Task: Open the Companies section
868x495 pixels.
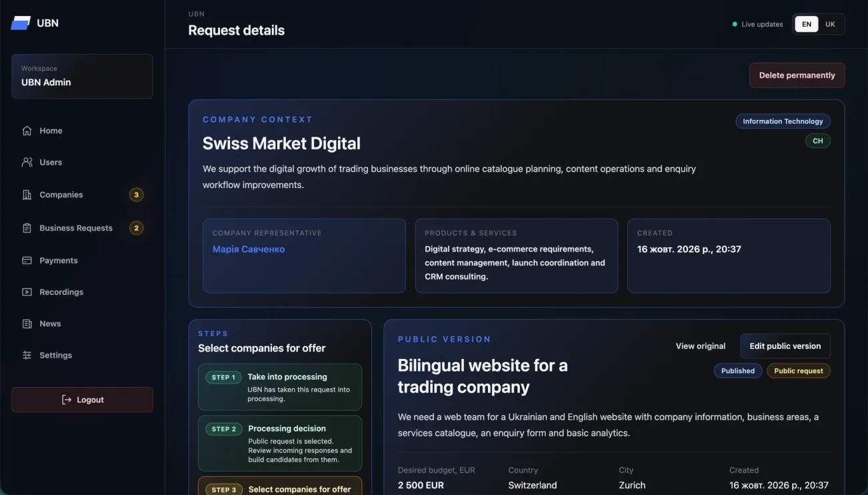Action: pyautogui.click(x=82, y=195)
